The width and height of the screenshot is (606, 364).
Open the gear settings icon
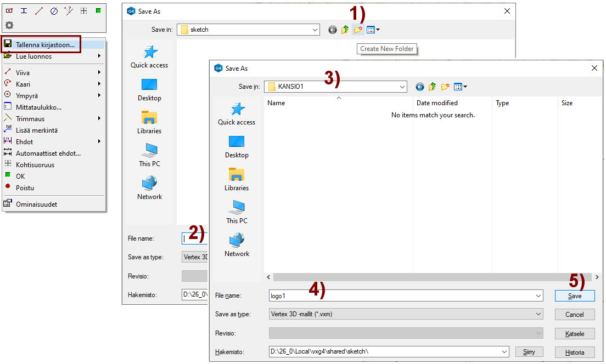[x=9, y=25]
